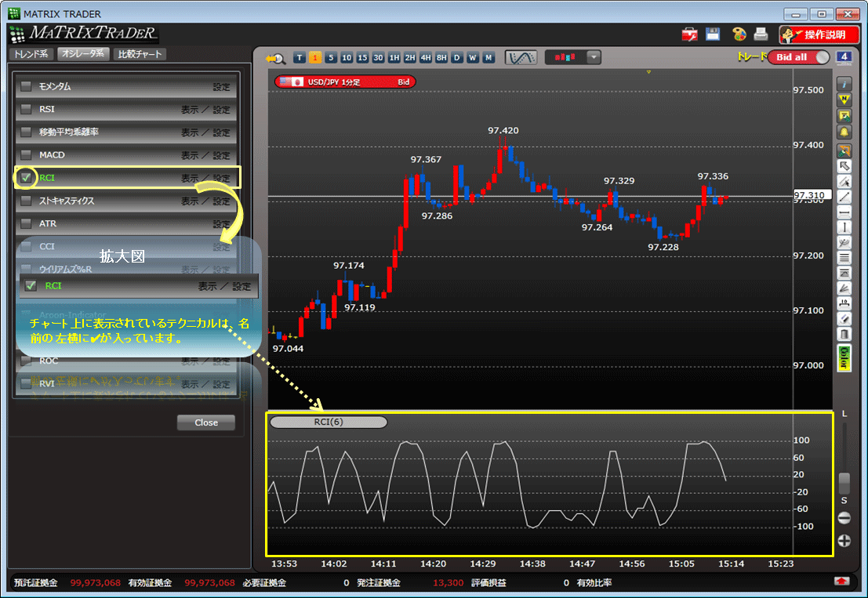Switch to 比較チャート tab
The width and height of the screenshot is (868, 598).
click(x=140, y=53)
